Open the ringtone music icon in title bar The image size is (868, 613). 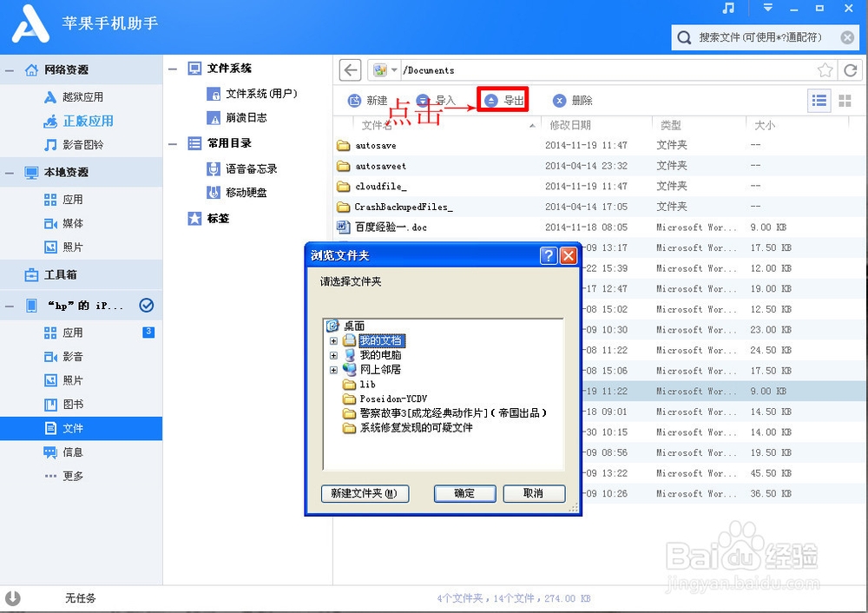(728, 8)
